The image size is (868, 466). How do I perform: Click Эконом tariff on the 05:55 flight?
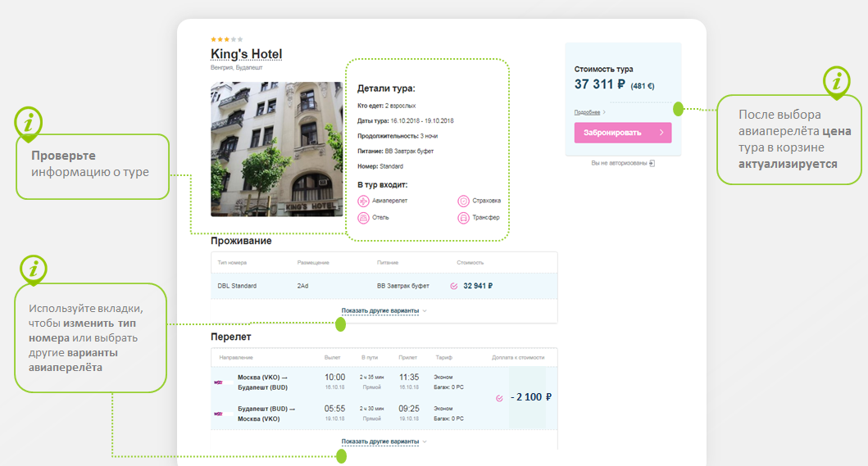pos(443,409)
